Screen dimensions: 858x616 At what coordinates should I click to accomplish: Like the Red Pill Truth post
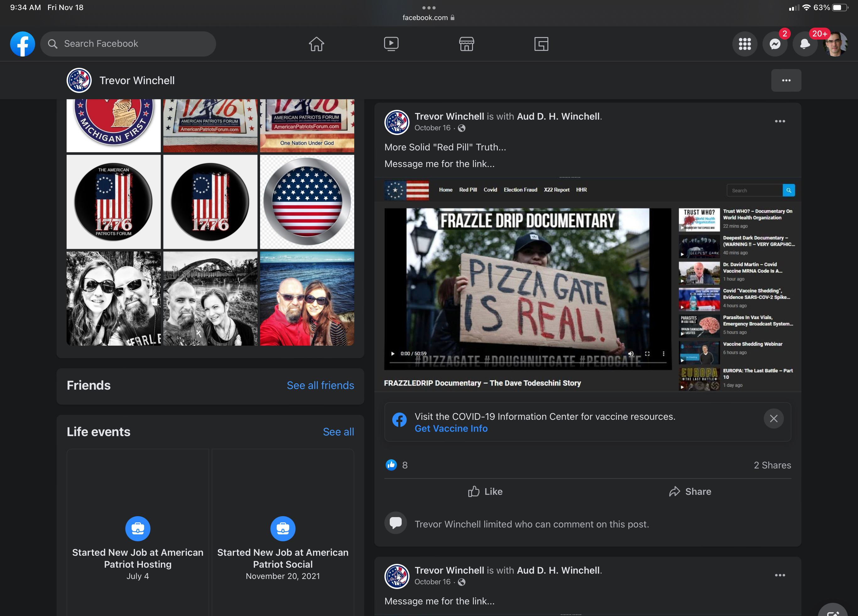[x=485, y=492]
